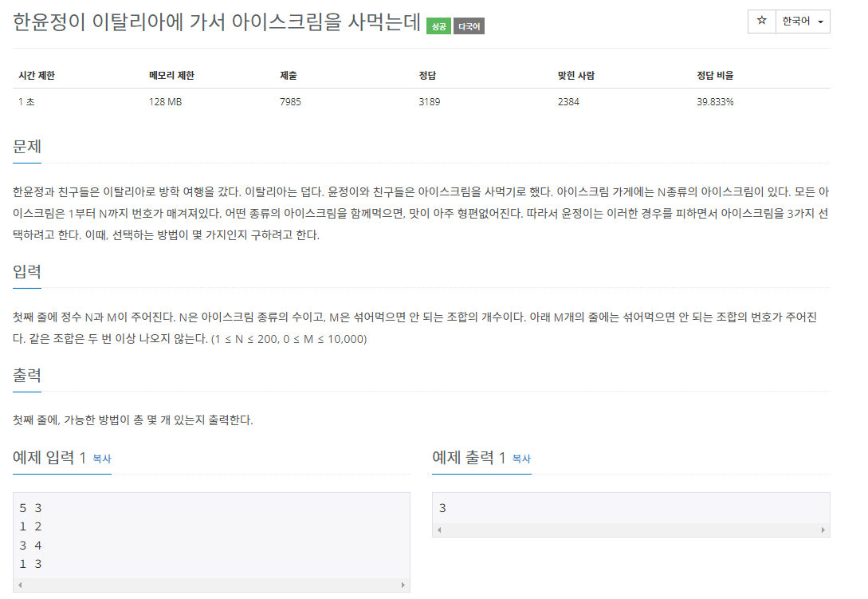The height and width of the screenshot is (599, 868).
Task: Click the ratio value 39.833%
Action: 715,102
